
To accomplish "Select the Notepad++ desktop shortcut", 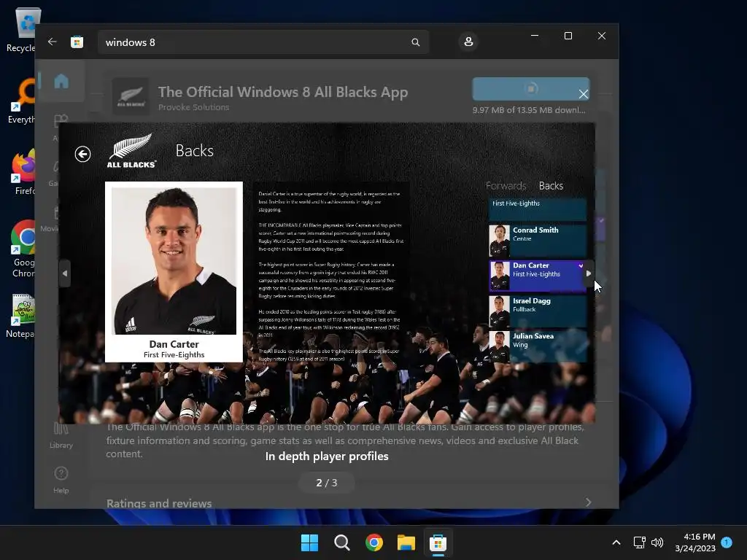I will point(21,316).
